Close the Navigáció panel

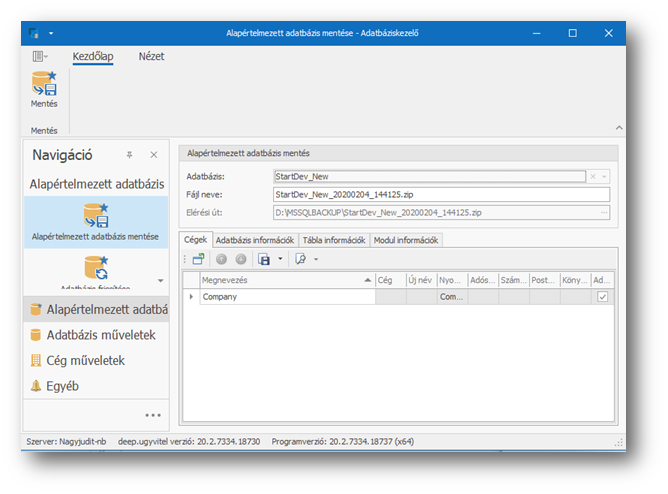[153, 155]
